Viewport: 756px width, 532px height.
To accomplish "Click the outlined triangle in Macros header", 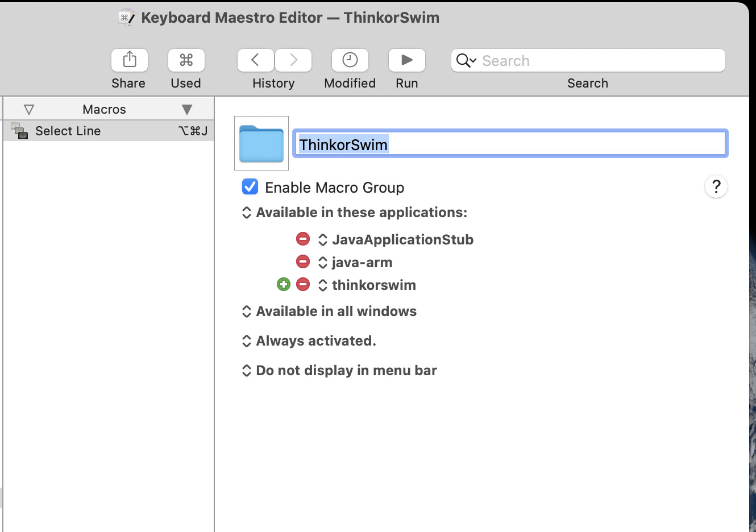I will tap(29, 110).
